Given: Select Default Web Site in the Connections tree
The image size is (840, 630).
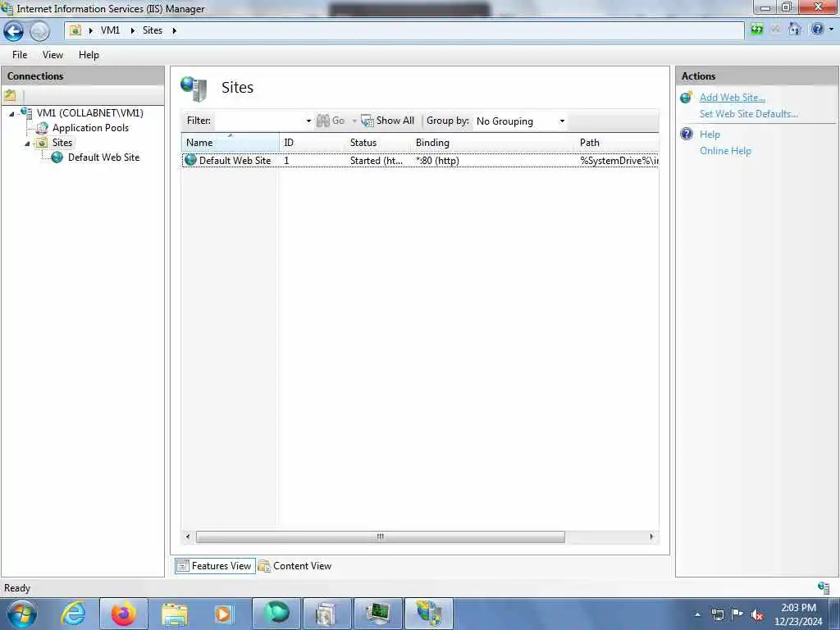Looking at the screenshot, I should click(103, 157).
